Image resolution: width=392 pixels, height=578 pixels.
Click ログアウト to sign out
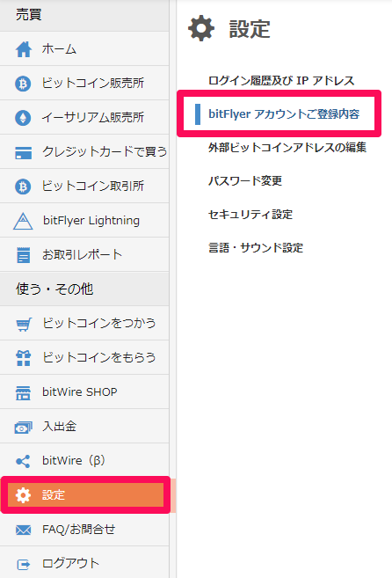(84, 562)
